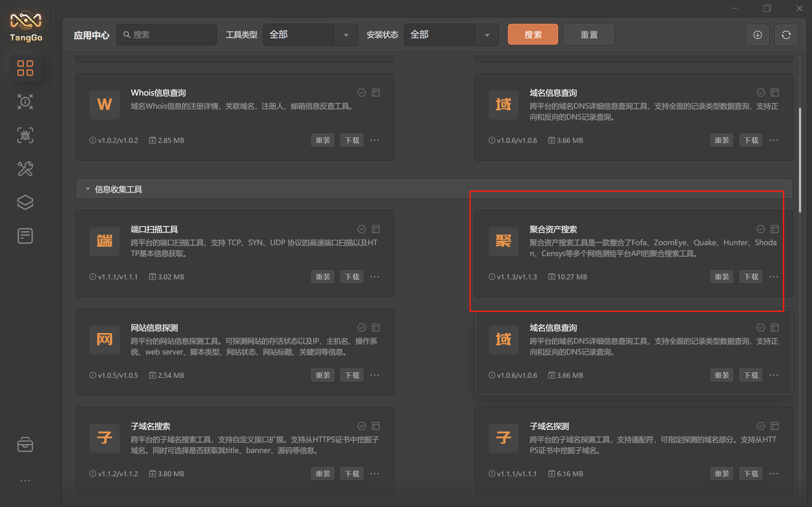Click version text v1.1.3/v1.1.3
The height and width of the screenshot is (507, 812).
pos(517,277)
